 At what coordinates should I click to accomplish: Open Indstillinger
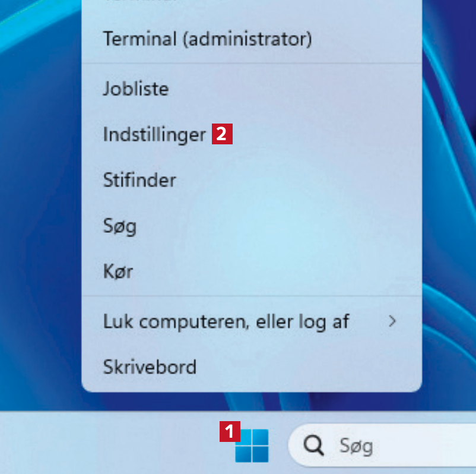154,135
